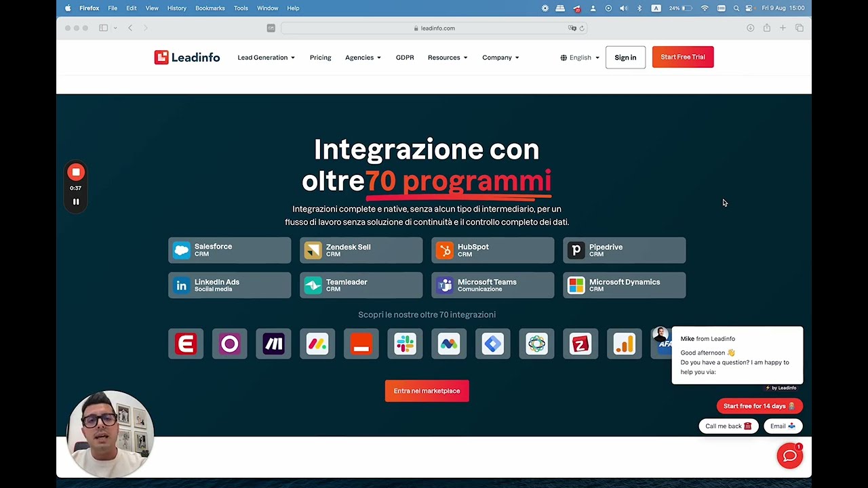Open the GDPR link

[x=405, y=58]
